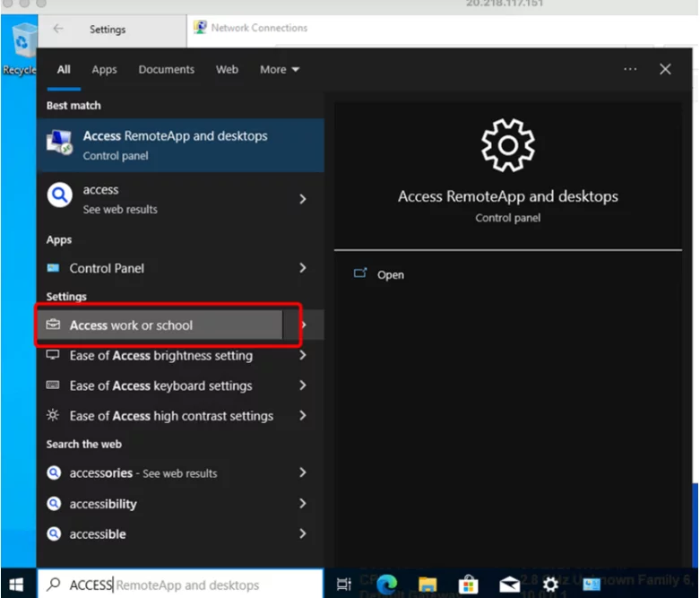Screen dimensions: 700x598
Task: Click access See web results entry
Action: tap(181, 199)
